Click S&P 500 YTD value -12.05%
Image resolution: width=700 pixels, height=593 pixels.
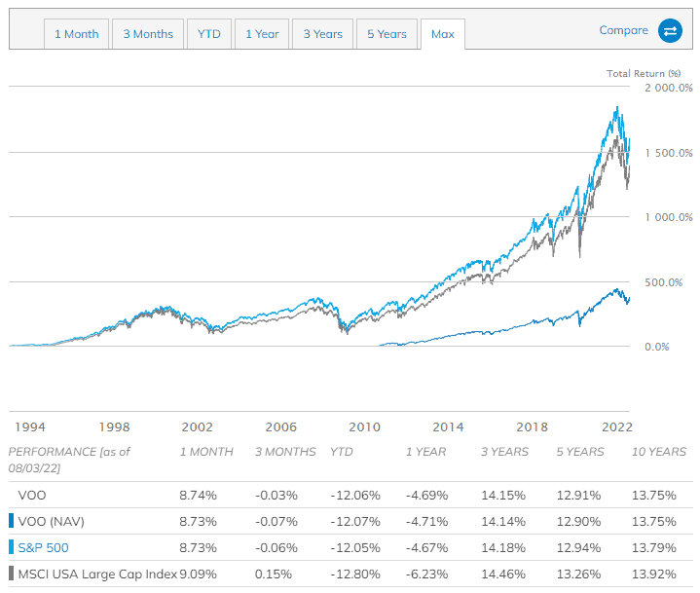[355, 547]
